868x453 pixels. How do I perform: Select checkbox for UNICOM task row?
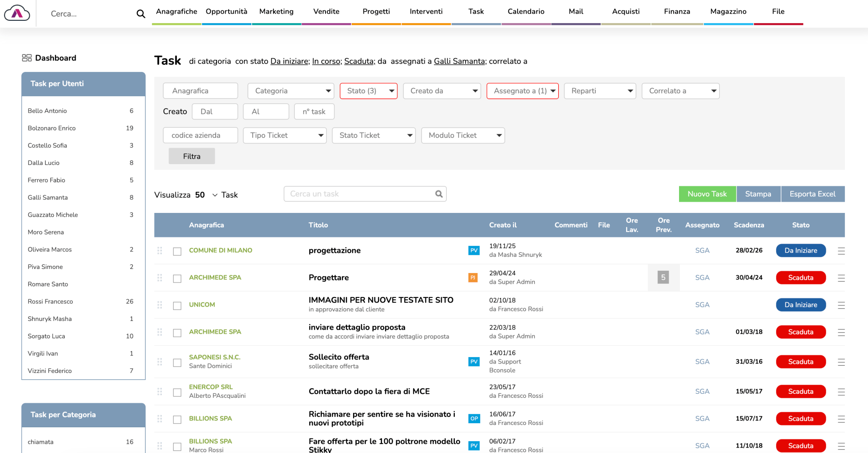177,306
